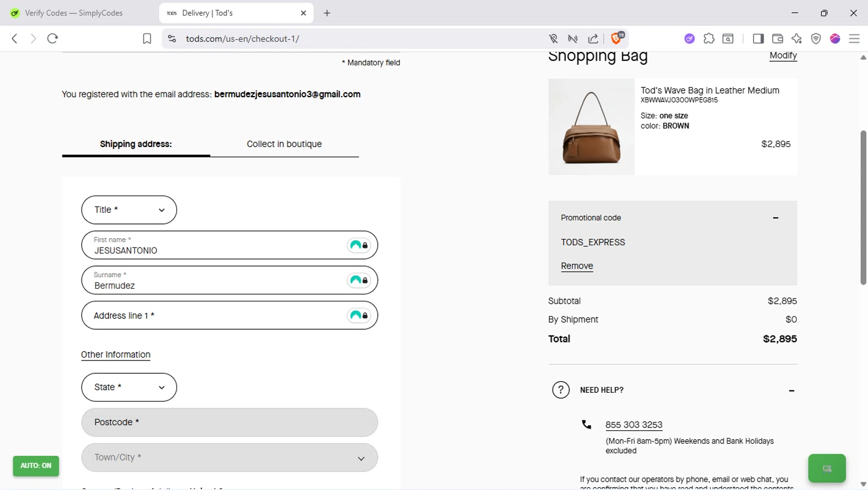868x490 pixels.
Task: Click the green chat widget button
Action: click(x=827, y=468)
